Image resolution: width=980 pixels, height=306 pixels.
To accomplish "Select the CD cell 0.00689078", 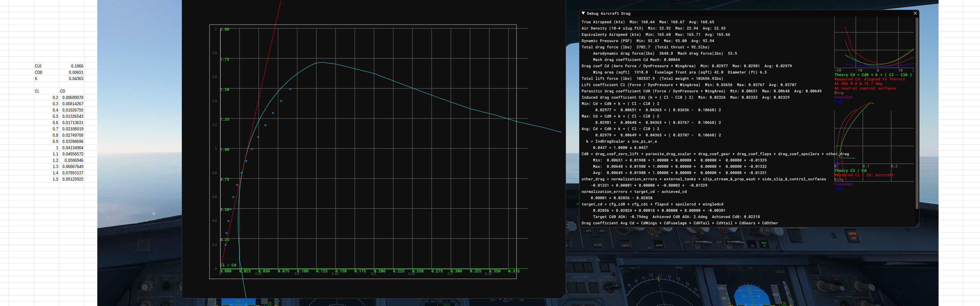I will pyautogui.click(x=72, y=97).
